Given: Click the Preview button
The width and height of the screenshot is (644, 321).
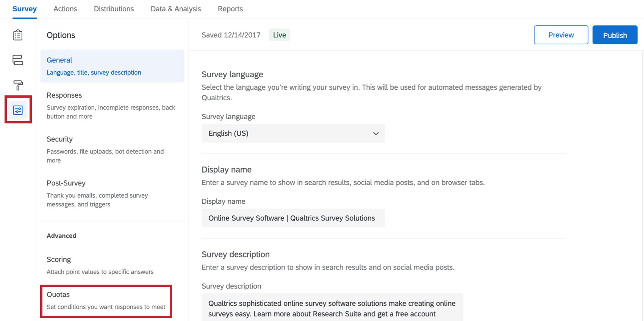Looking at the screenshot, I should [x=561, y=35].
